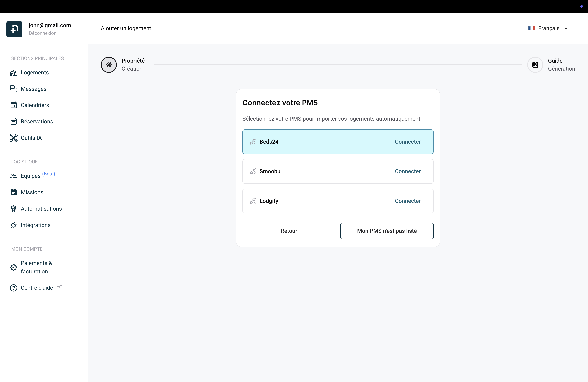Open the Equipes menu item

(30, 176)
